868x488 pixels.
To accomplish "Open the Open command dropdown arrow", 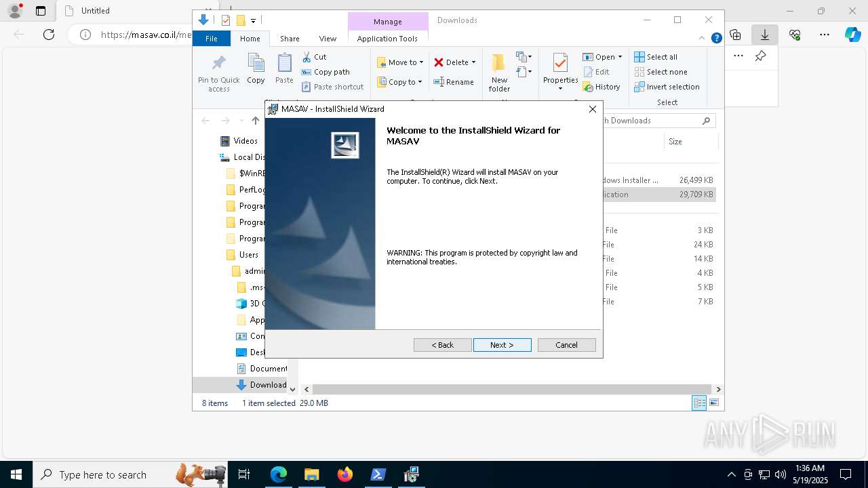I will pos(620,57).
